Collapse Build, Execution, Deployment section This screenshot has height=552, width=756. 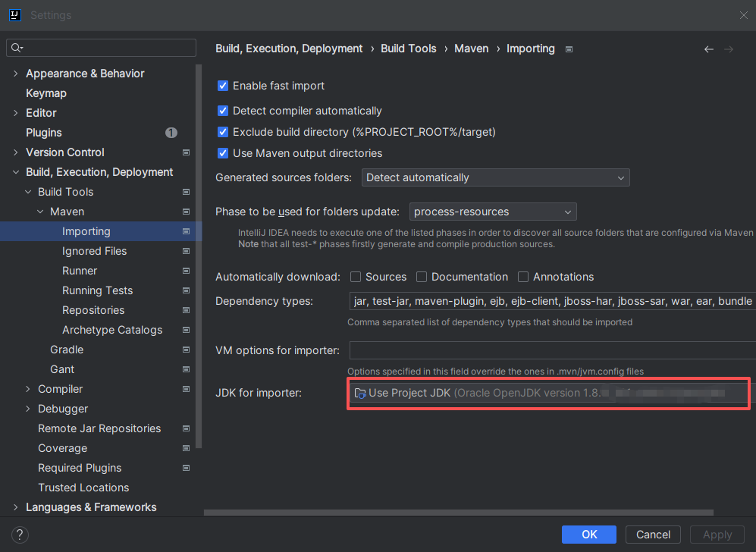tap(15, 172)
